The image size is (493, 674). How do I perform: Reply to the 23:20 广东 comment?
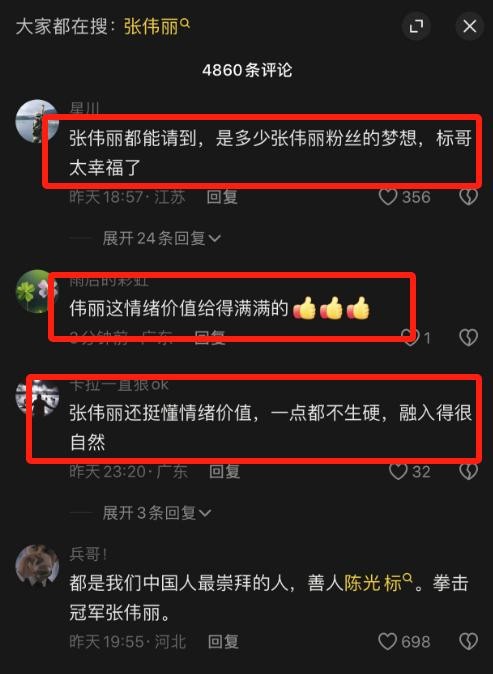tap(224, 472)
